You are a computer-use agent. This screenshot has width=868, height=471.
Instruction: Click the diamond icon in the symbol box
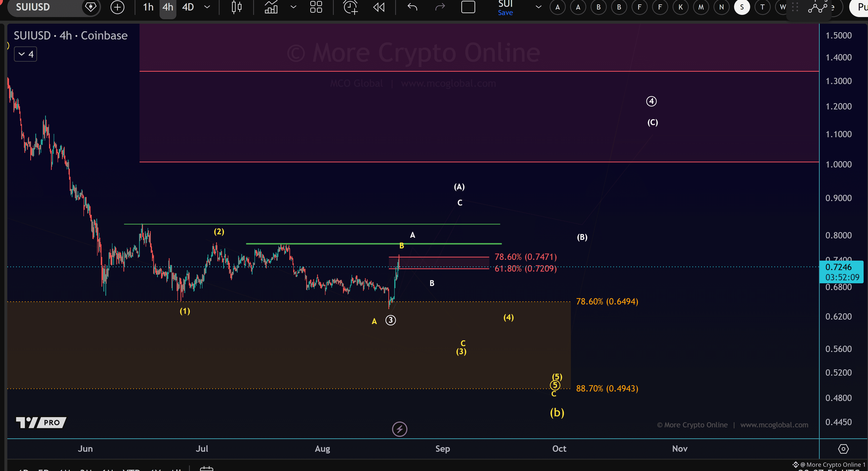[90, 7]
